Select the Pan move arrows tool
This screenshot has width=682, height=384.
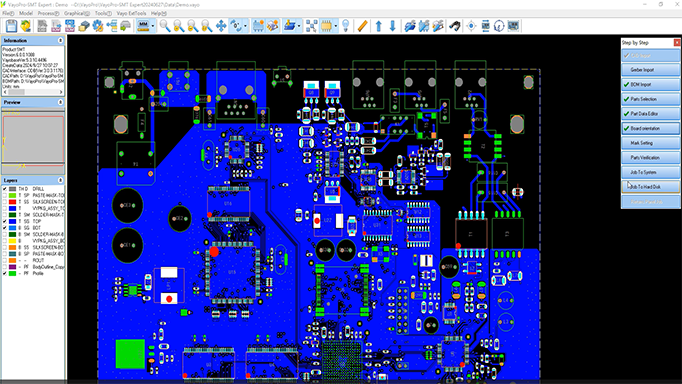coord(221,26)
